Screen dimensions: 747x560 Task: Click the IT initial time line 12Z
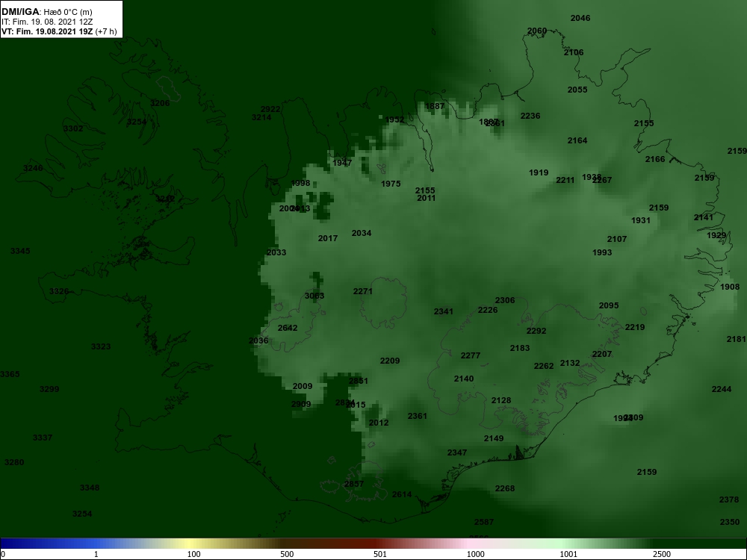tap(47, 22)
